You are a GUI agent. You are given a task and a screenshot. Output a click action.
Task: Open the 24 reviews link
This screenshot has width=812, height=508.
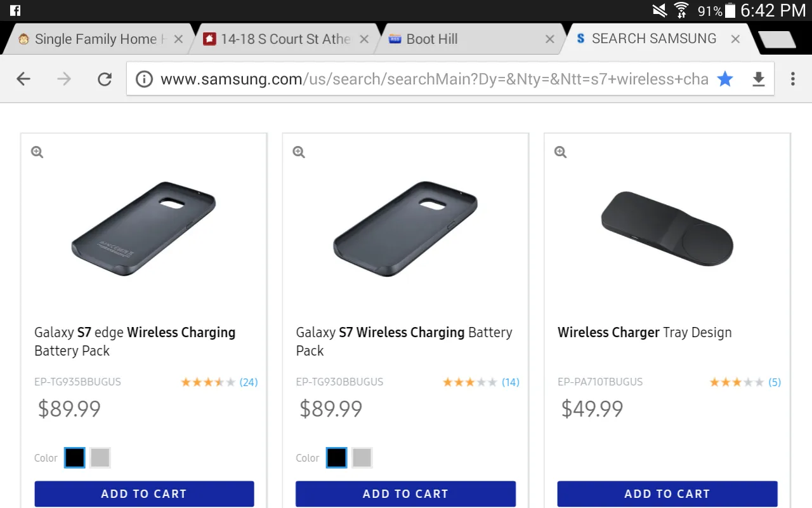pos(249,382)
